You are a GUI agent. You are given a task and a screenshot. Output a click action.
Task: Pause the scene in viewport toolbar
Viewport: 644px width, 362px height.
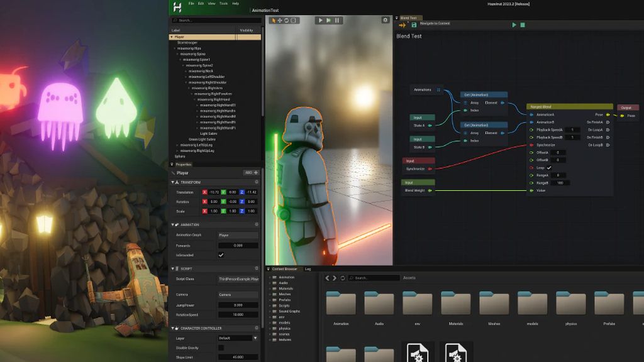point(337,20)
